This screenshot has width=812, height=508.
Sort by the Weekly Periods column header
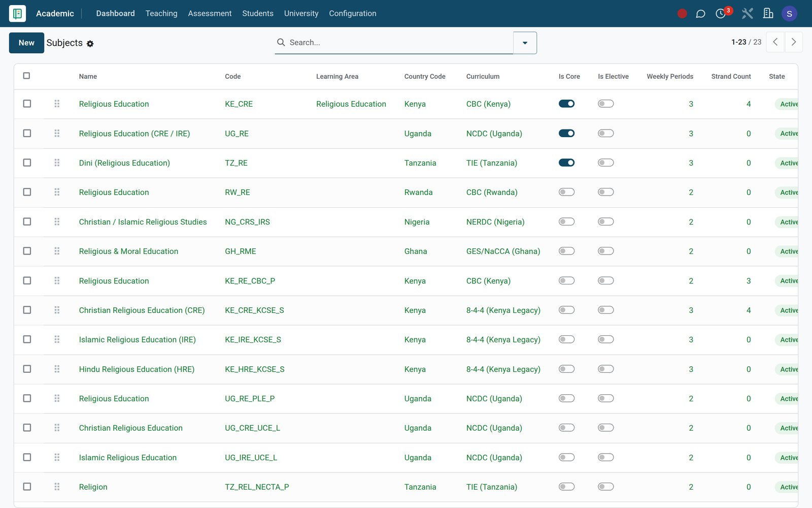click(670, 76)
